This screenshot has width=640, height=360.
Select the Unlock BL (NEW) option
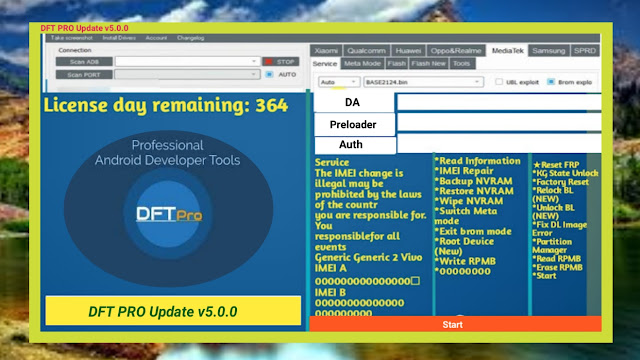click(553, 212)
